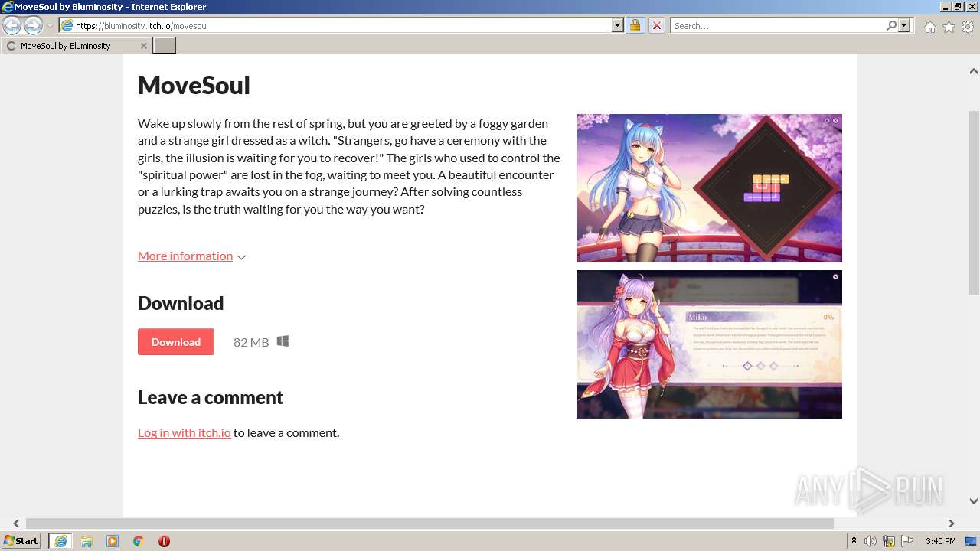Close the MoveSoul by Bluminosity tab
This screenshot has height=551, width=980.
click(x=143, y=46)
